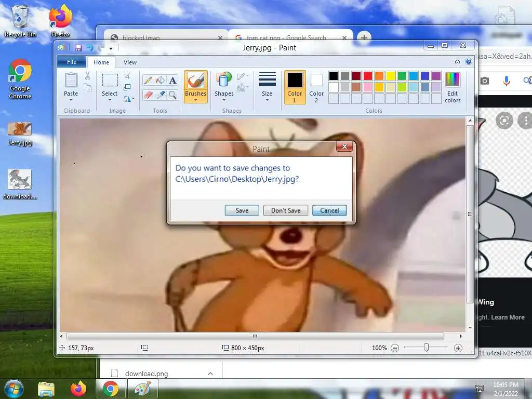Click Save in the Paint dialog
The image size is (532, 399).
point(242,210)
